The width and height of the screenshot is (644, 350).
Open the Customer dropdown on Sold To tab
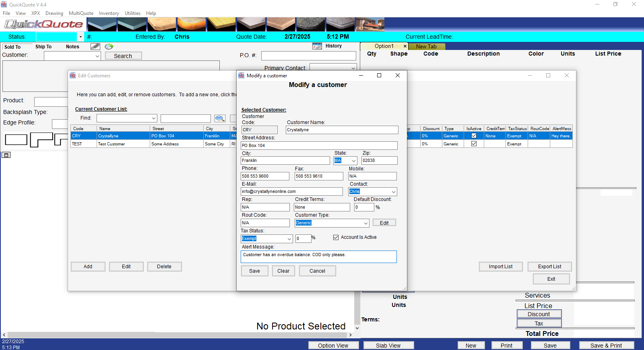click(97, 56)
